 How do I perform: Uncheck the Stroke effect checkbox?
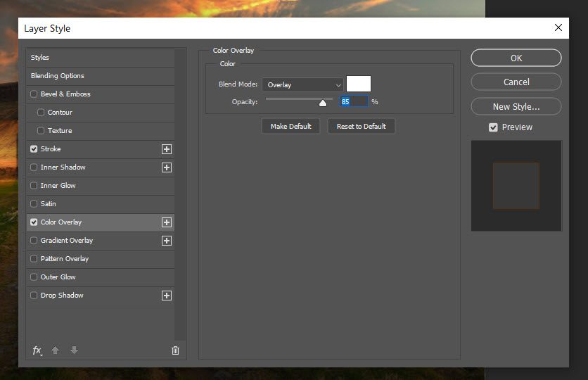pos(34,149)
